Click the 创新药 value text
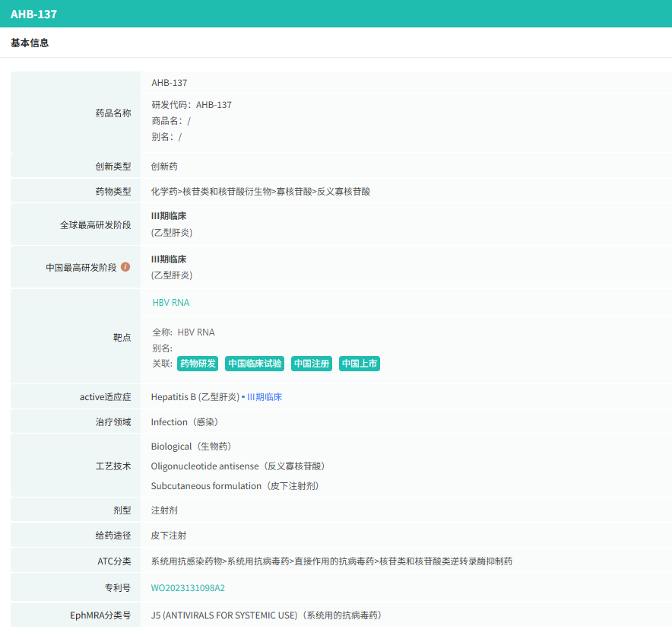The image size is (672, 636). [x=164, y=167]
